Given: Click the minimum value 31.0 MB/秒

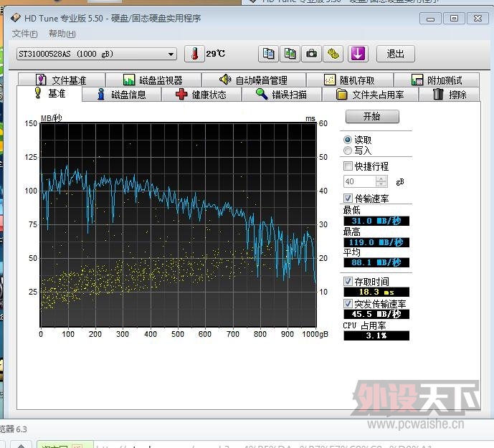Looking at the screenshot, I should (x=376, y=221).
